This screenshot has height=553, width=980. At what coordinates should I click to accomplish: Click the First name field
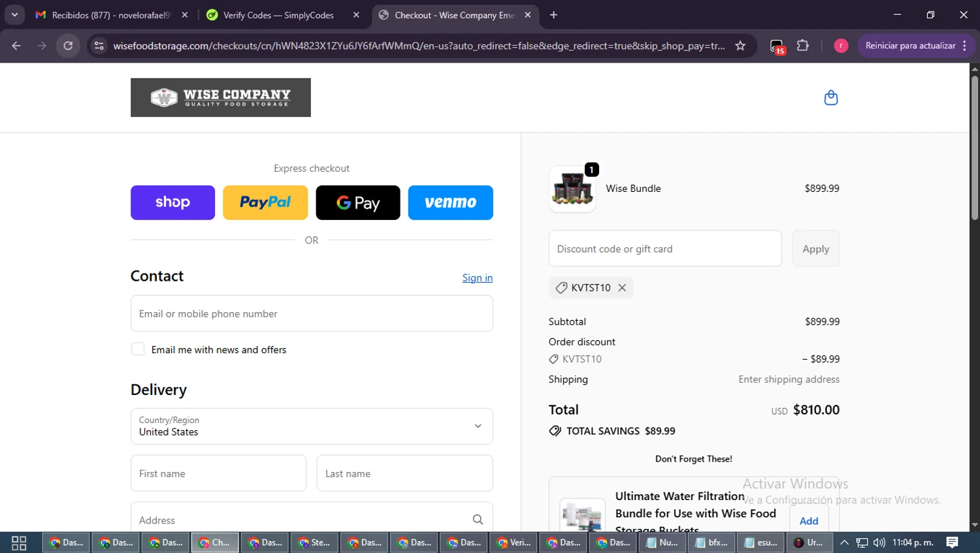click(218, 473)
